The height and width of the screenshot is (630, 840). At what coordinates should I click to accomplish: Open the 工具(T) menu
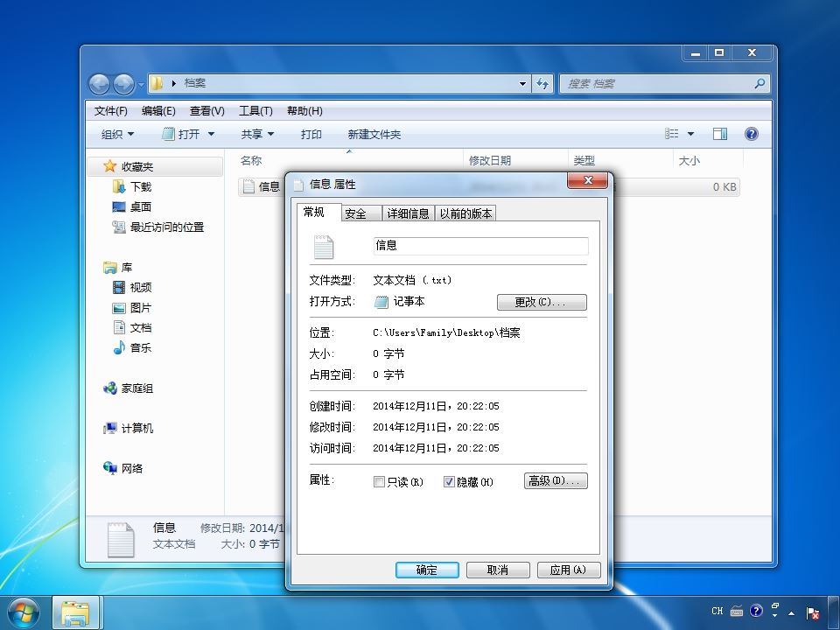point(255,111)
